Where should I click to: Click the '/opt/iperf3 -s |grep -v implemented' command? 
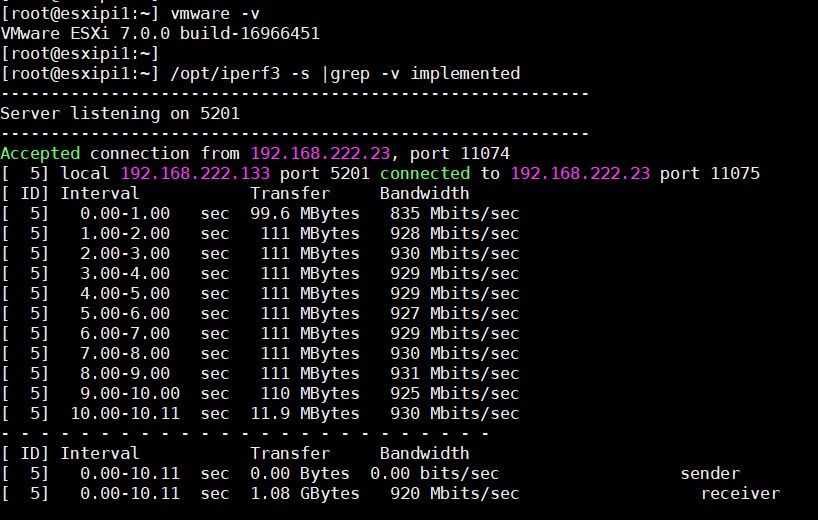coord(345,74)
